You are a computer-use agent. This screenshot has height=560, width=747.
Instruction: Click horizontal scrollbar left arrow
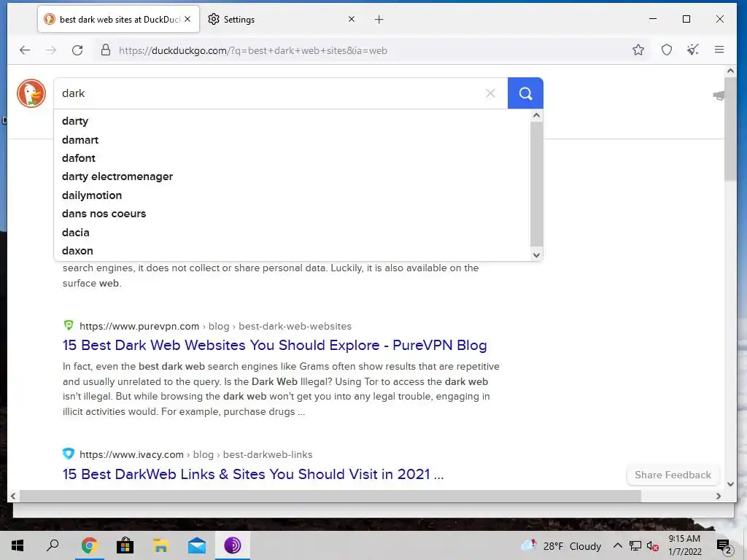[x=13, y=496]
